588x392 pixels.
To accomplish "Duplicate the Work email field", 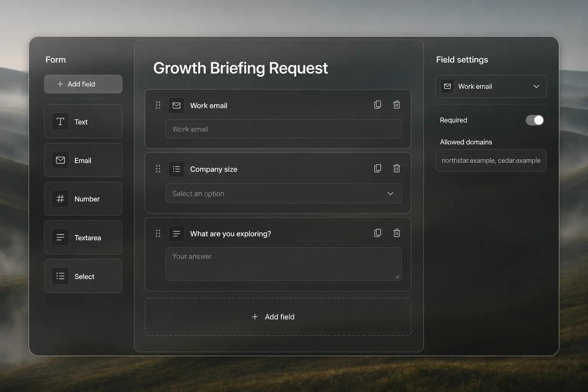I will [x=377, y=105].
